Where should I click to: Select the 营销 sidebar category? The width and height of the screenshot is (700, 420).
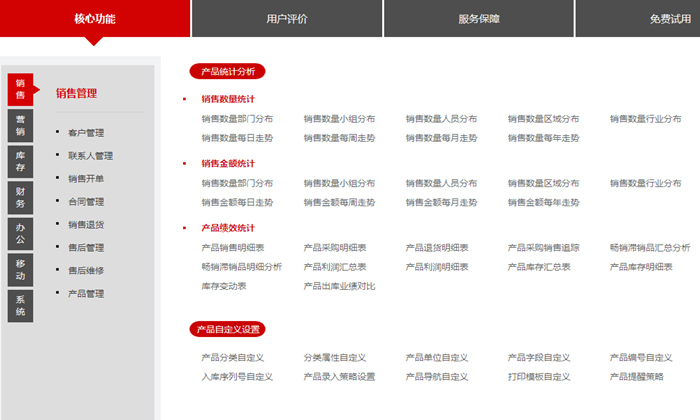[x=21, y=125]
